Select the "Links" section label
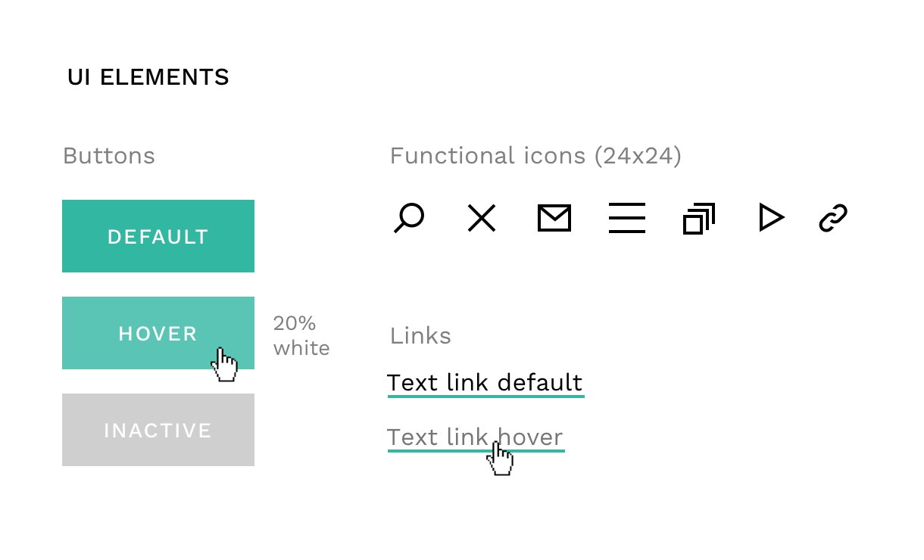Image resolution: width=924 pixels, height=560 pixels. (420, 335)
